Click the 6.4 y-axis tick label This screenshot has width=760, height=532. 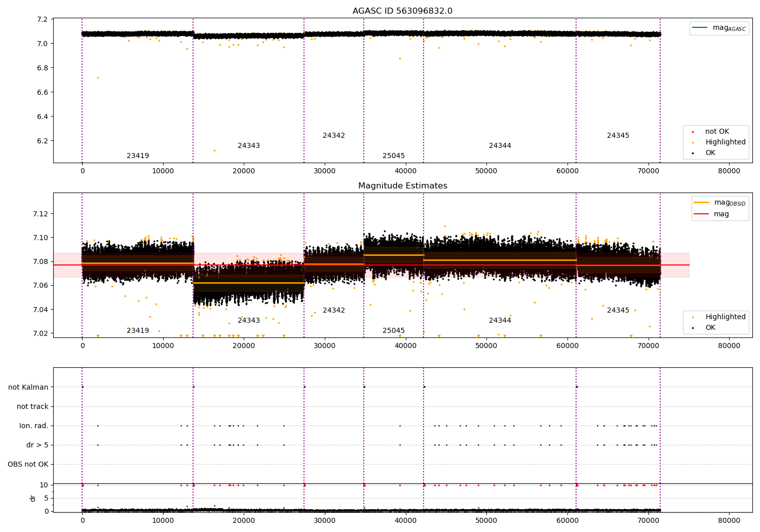click(43, 117)
